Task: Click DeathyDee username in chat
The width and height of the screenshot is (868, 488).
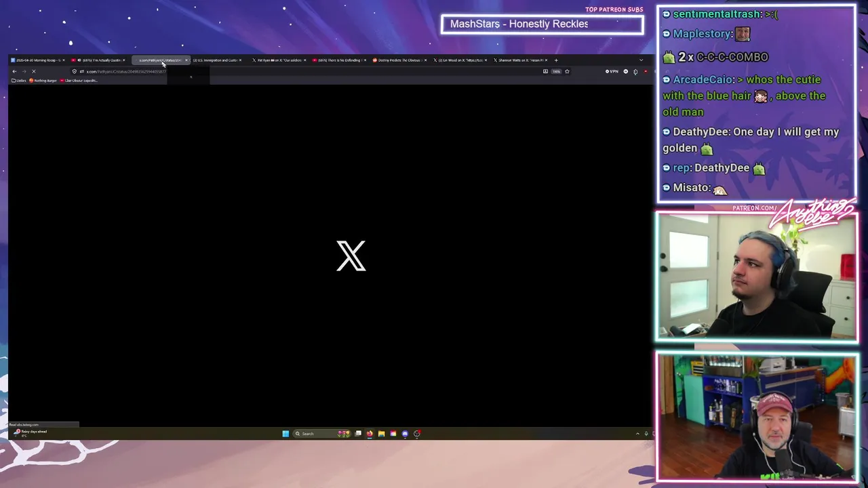Action: (x=700, y=132)
